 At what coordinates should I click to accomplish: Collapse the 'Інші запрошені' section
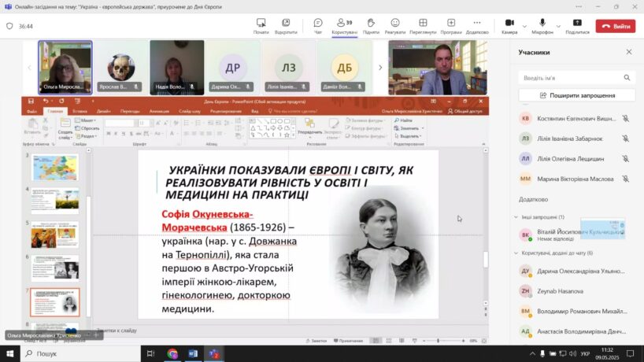(x=515, y=216)
